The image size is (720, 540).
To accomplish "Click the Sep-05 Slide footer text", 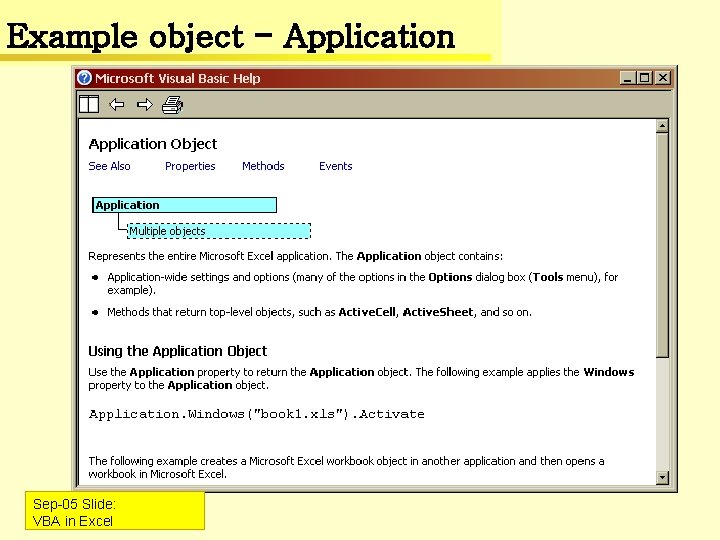I will pos(74,504).
